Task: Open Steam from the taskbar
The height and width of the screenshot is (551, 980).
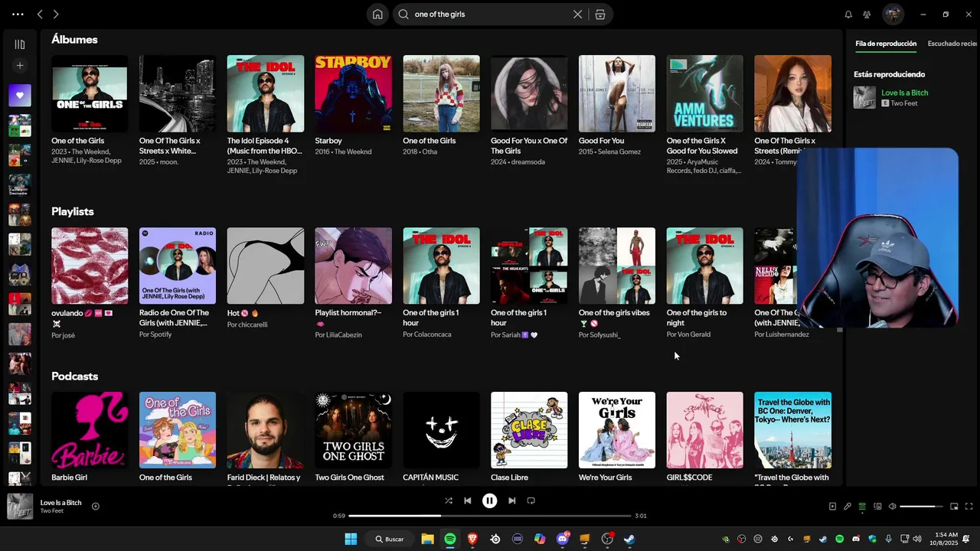Action: (x=630, y=539)
